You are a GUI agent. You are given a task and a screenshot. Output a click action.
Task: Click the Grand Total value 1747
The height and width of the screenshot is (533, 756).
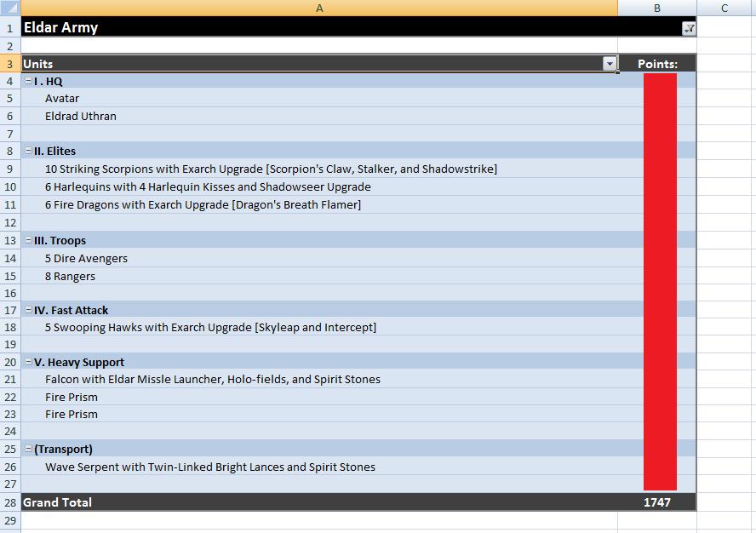[x=656, y=502]
